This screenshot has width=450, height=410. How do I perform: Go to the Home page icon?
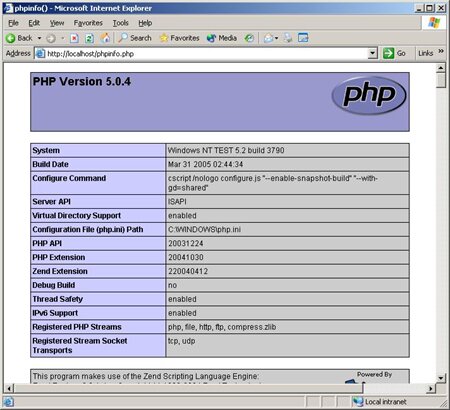point(105,38)
